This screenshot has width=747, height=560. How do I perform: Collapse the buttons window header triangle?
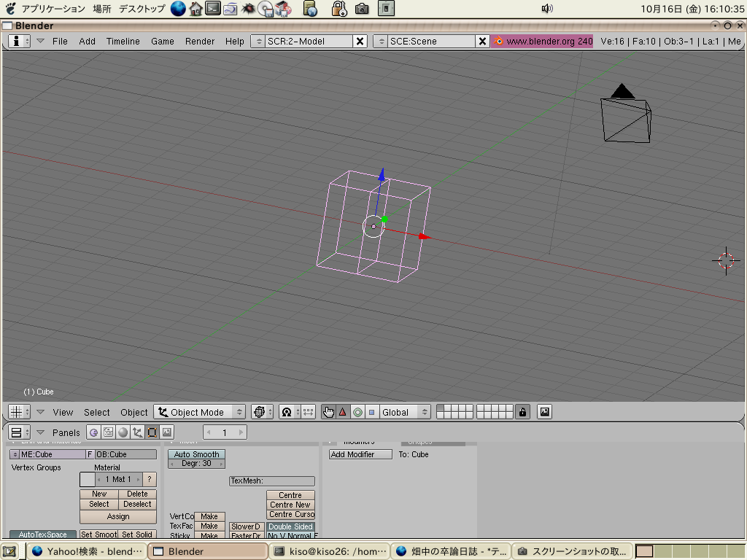pyautogui.click(x=41, y=432)
